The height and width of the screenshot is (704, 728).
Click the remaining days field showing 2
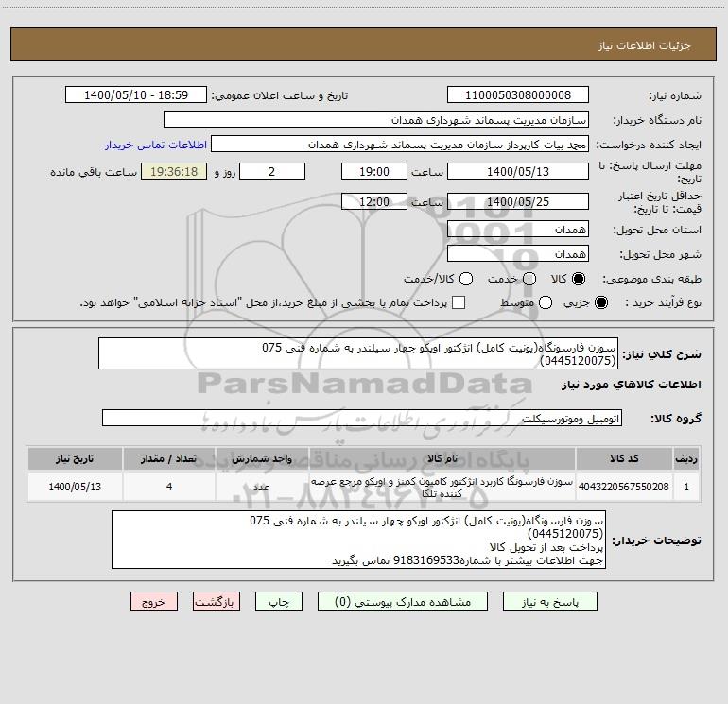(x=272, y=171)
